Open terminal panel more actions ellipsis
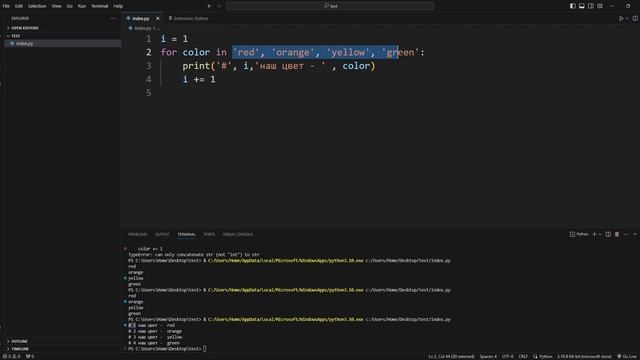 point(626,234)
